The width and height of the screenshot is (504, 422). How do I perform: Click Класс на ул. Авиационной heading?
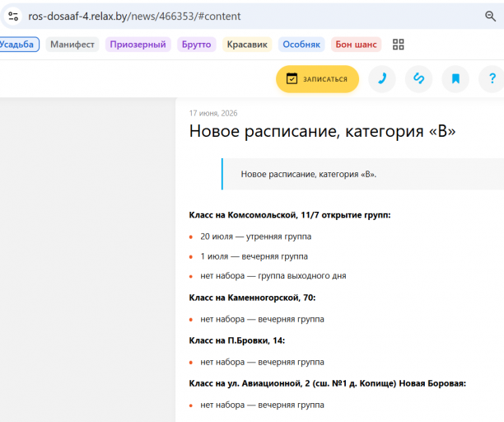point(328,384)
